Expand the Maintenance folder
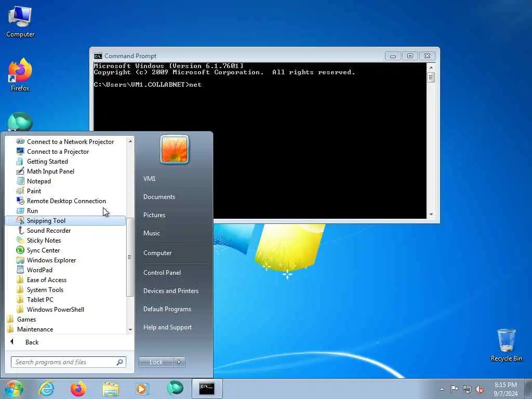Viewport: 532px width, 399px height. (x=65, y=329)
